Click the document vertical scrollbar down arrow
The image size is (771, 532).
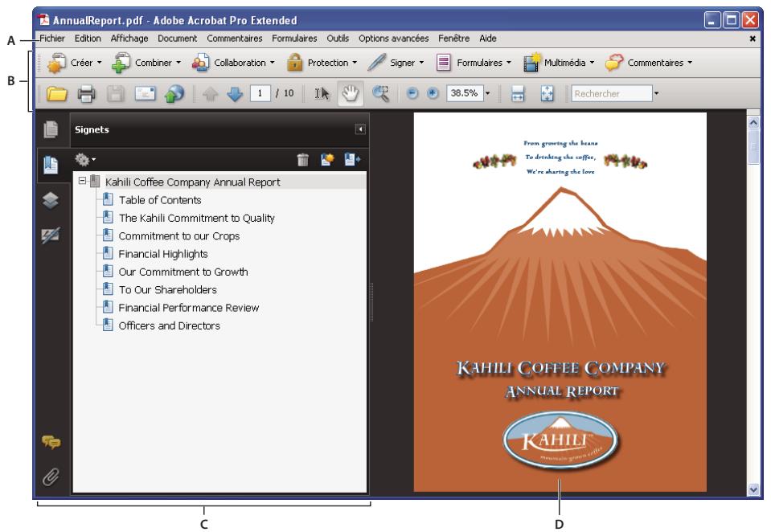[753, 487]
